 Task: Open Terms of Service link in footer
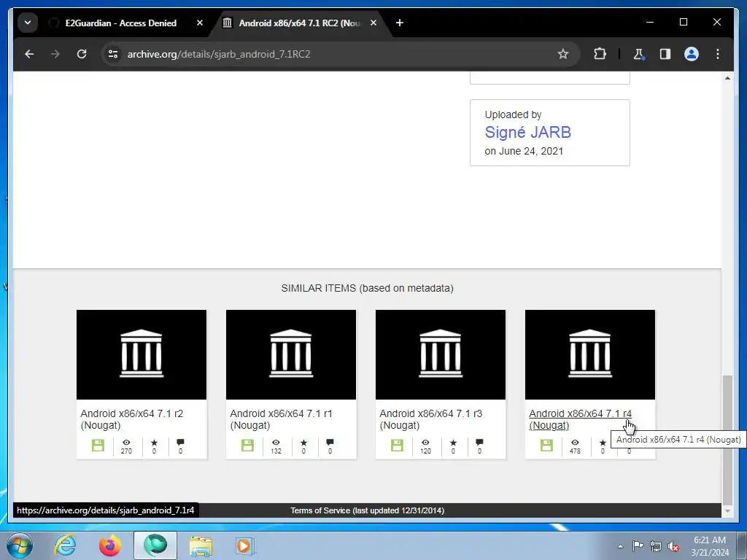point(368,510)
